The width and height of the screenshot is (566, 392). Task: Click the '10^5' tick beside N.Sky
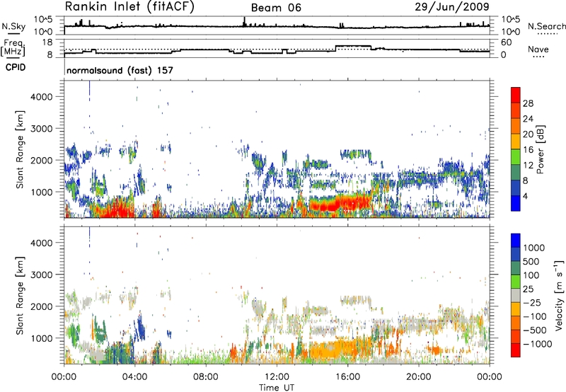(43, 20)
